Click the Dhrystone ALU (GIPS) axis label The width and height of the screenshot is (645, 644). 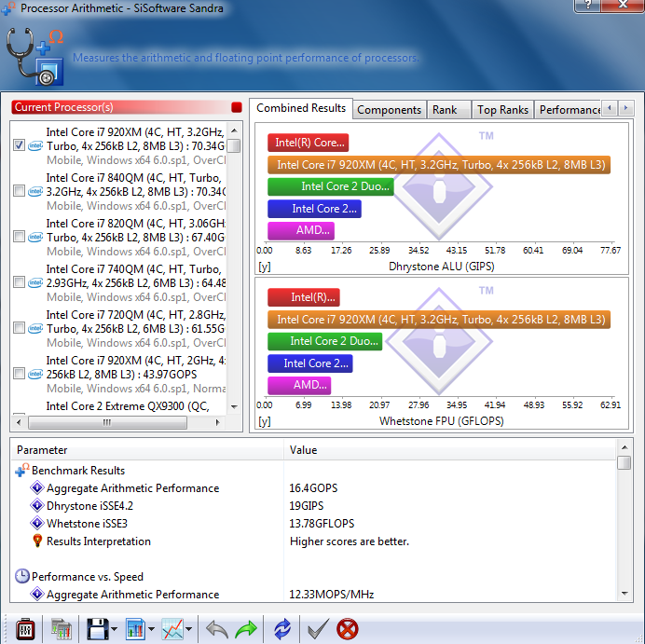(x=442, y=267)
